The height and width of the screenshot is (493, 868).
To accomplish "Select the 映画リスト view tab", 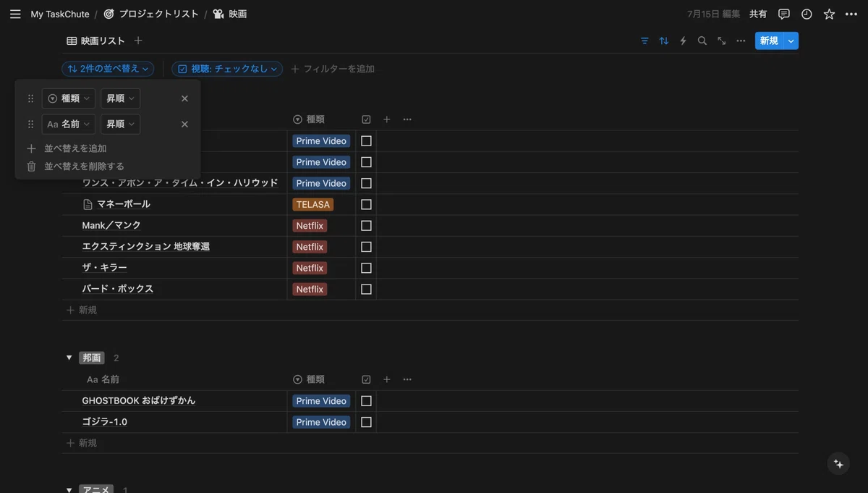I will coord(95,41).
